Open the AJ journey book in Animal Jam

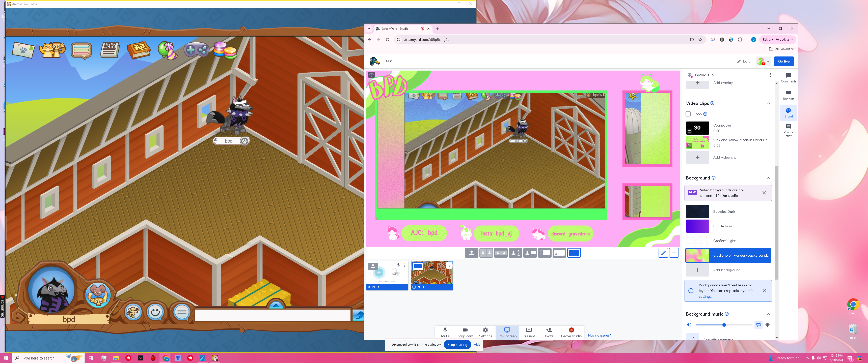click(139, 50)
